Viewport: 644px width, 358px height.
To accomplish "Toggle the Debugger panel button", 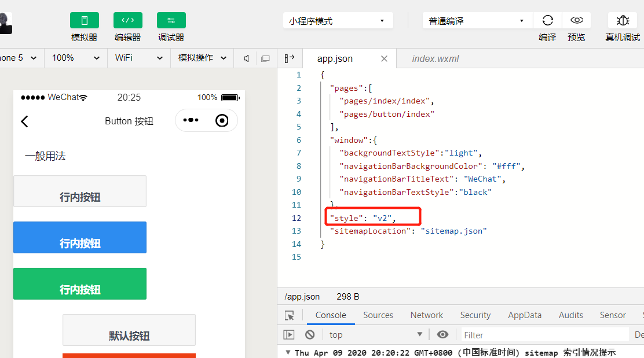I will coord(171,20).
